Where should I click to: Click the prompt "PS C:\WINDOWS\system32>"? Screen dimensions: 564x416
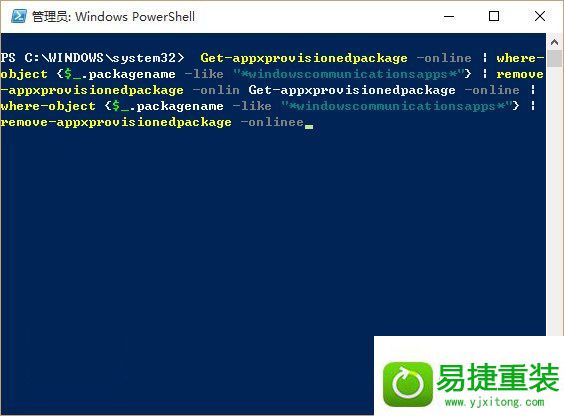92,58
